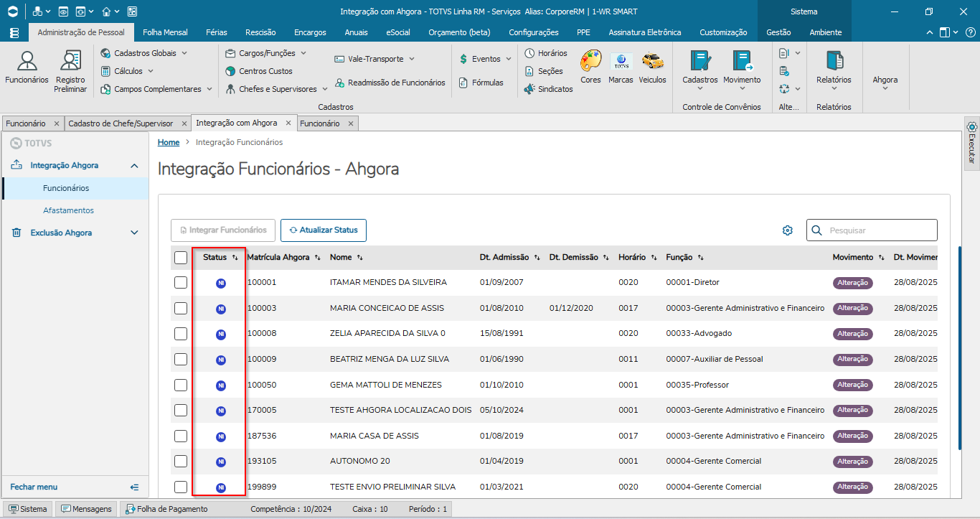Check the box for ITAMAR MENDES DA SILVEIRA
The height and width of the screenshot is (519, 980).
181,283
